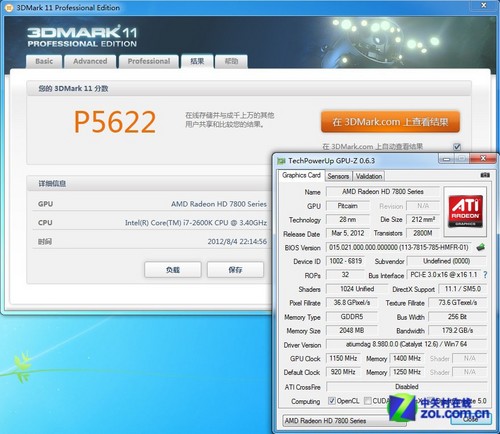
Task: Click GPU-Z title bar app icon
Action: coord(281,161)
